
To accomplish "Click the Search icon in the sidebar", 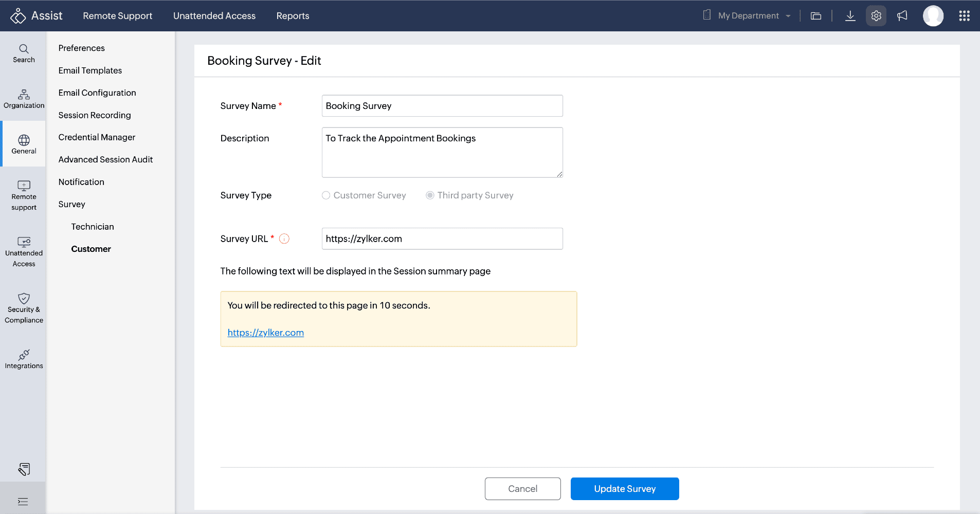I will 24,49.
